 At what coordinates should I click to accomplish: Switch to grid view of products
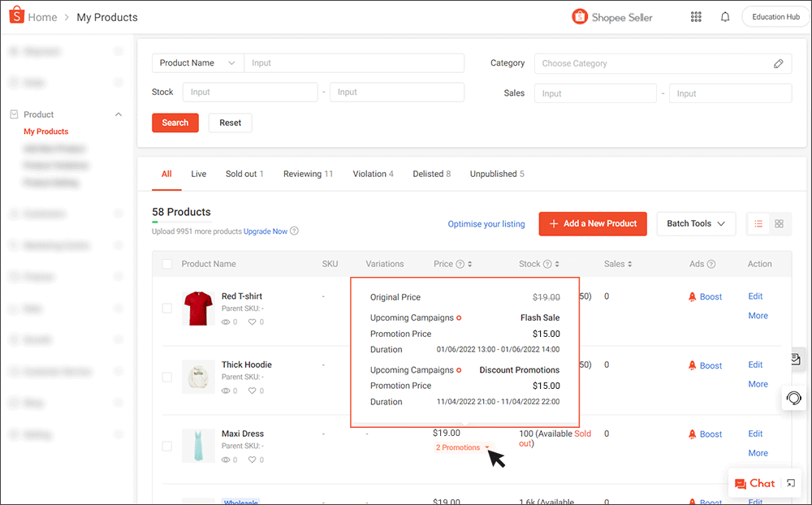[779, 224]
